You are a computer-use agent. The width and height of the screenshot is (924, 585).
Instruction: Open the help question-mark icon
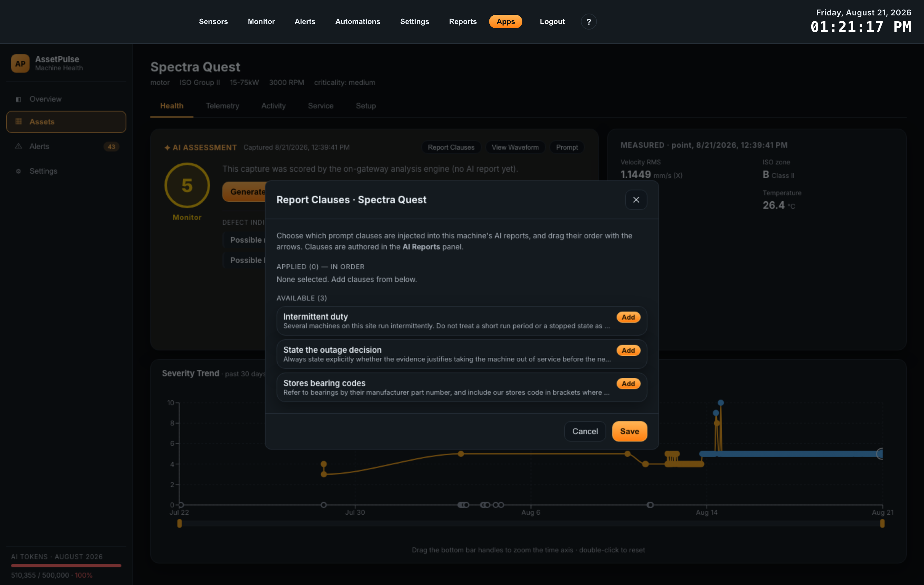[x=589, y=22]
